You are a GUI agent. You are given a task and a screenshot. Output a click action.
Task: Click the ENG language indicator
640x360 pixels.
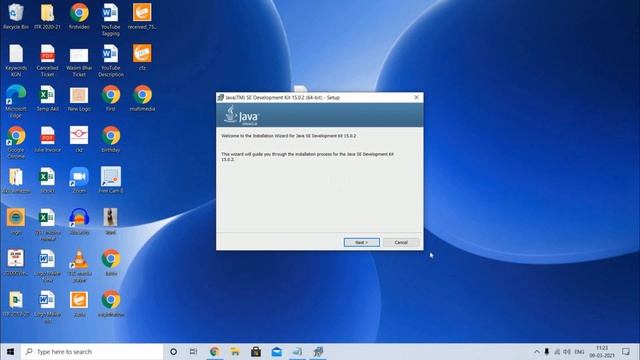coord(579,351)
